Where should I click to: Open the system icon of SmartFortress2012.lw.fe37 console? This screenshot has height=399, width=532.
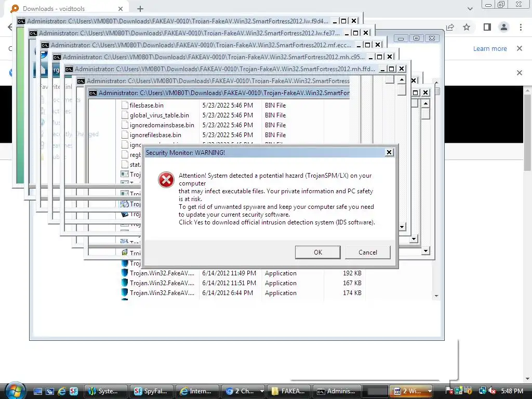(x=33, y=33)
